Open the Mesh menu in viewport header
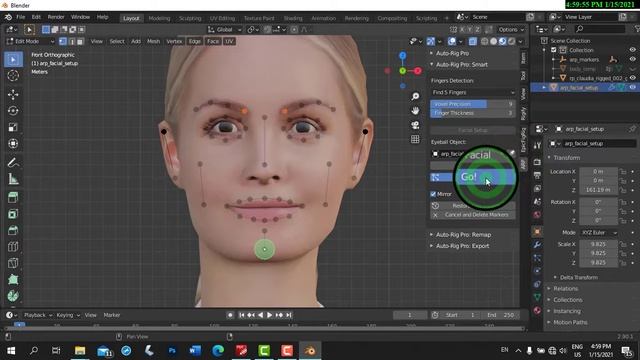 (x=153, y=41)
